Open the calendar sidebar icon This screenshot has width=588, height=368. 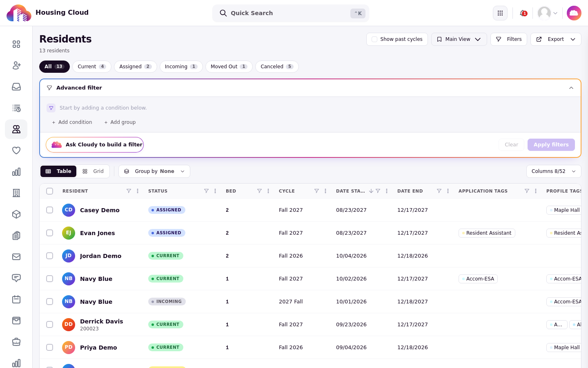tap(16, 299)
